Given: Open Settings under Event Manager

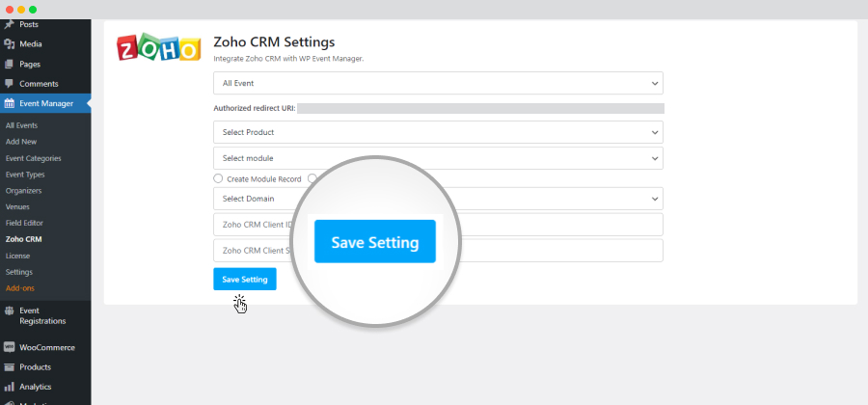Looking at the screenshot, I should click(19, 272).
